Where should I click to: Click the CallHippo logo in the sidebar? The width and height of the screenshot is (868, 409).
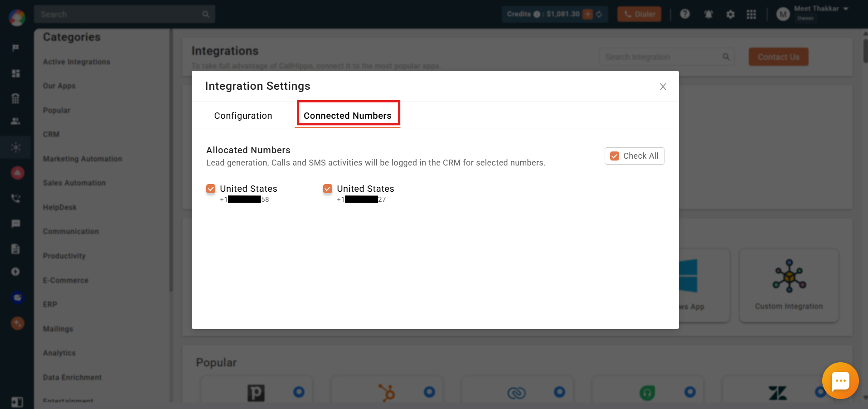pos(17,17)
